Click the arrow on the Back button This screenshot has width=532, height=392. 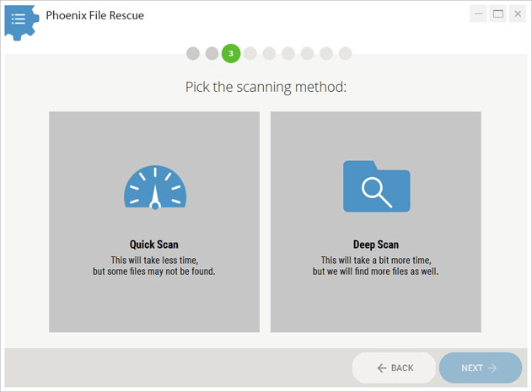coord(382,368)
